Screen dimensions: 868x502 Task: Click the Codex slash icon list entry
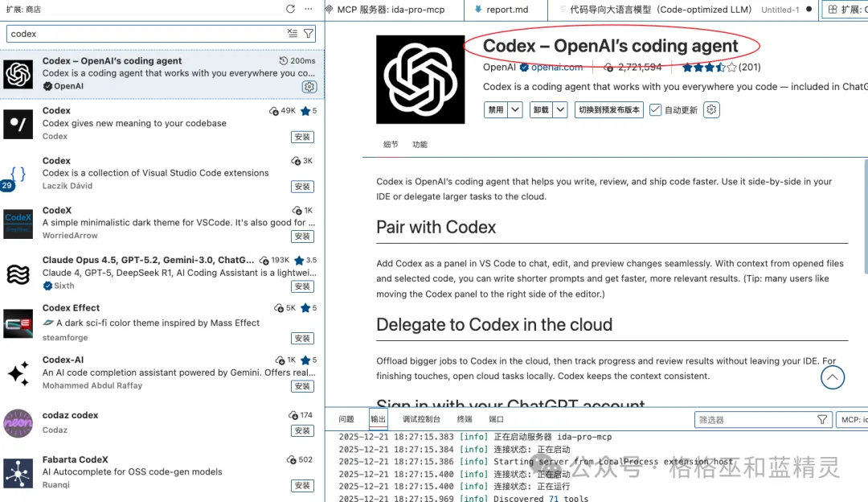(x=18, y=124)
